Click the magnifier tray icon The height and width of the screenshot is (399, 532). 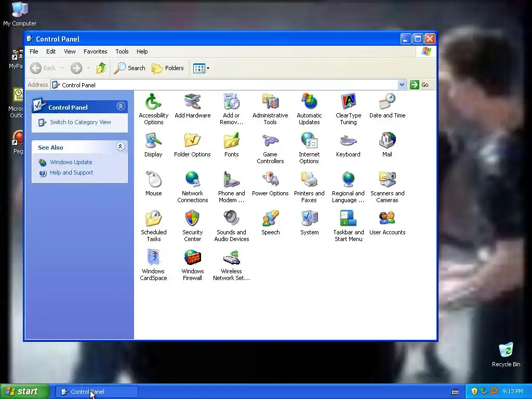pyautogui.click(x=494, y=392)
